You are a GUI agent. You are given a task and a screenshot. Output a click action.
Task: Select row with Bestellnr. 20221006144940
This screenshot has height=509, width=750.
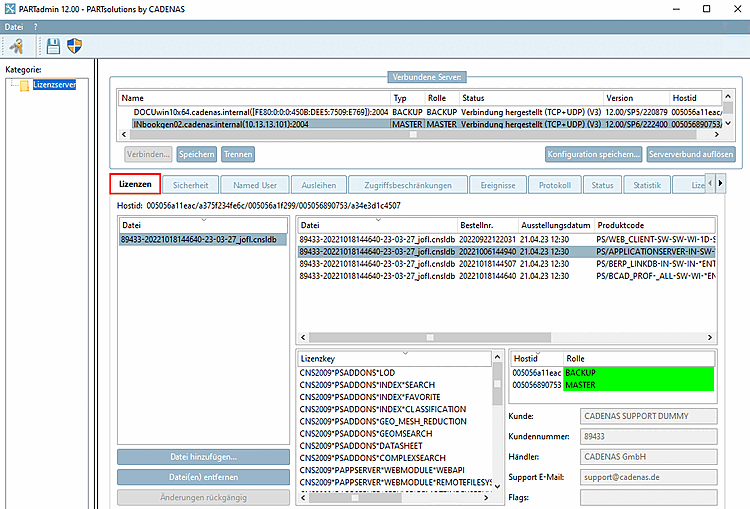coord(506,252)
